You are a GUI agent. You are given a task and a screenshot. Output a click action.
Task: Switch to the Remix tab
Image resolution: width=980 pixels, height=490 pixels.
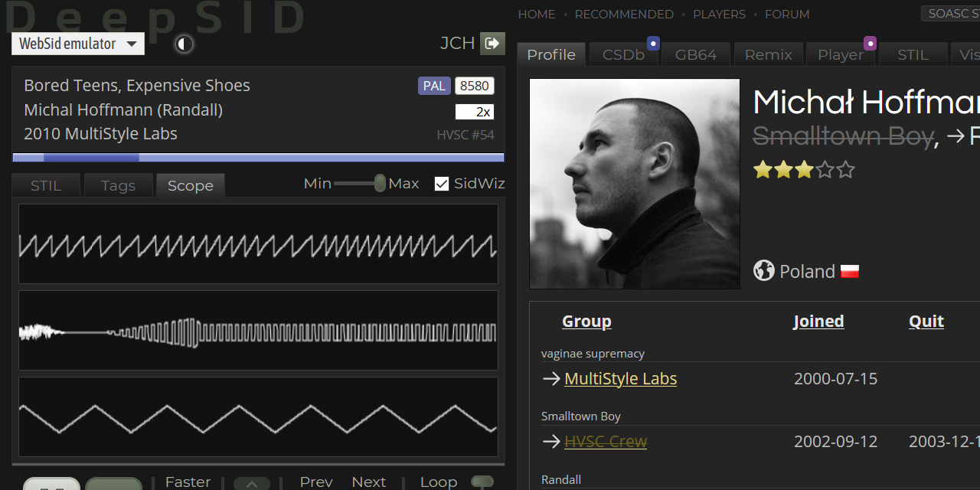(x=768, y=54)
